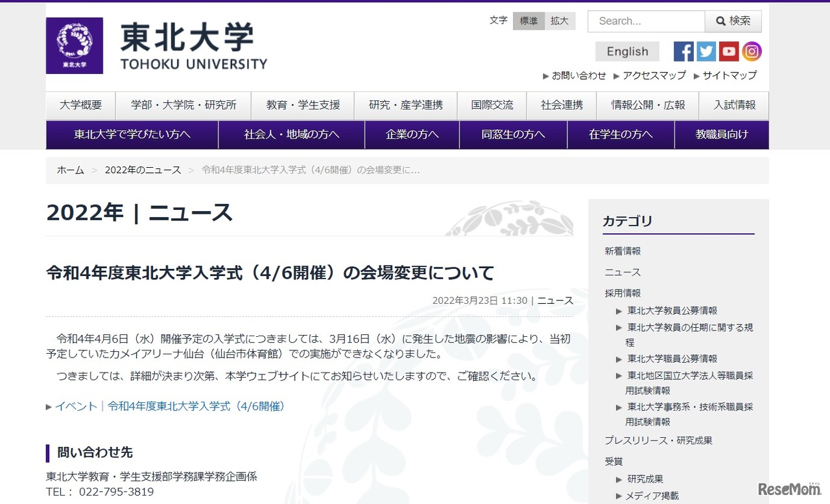Open the 入試情報 menu
Image resolution: width=830 pixels, height=504 pixels.
[735, 105]
